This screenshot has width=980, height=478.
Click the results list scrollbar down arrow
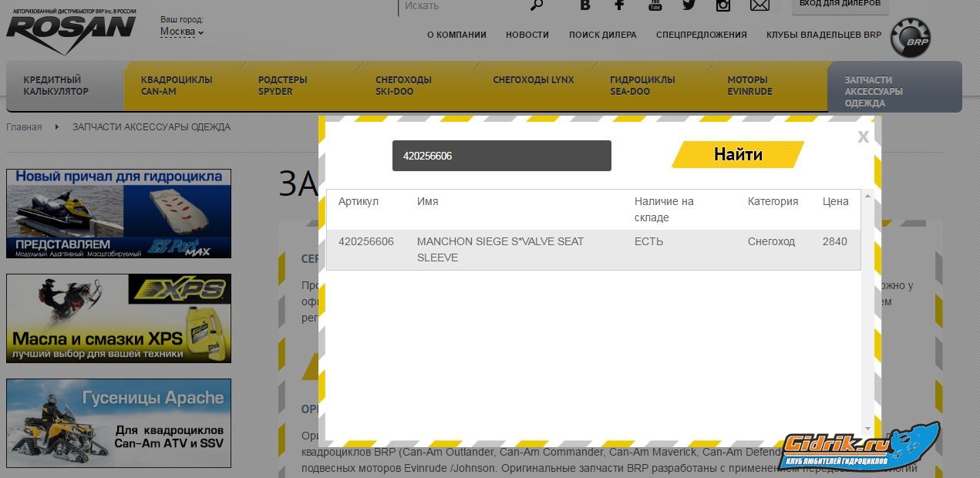(x=867, y=429)
